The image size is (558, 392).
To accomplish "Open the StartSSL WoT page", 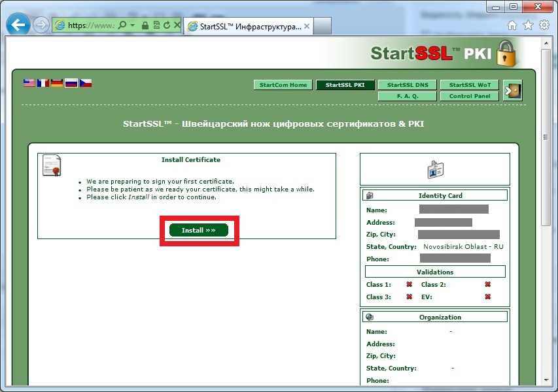I will 469,85.
